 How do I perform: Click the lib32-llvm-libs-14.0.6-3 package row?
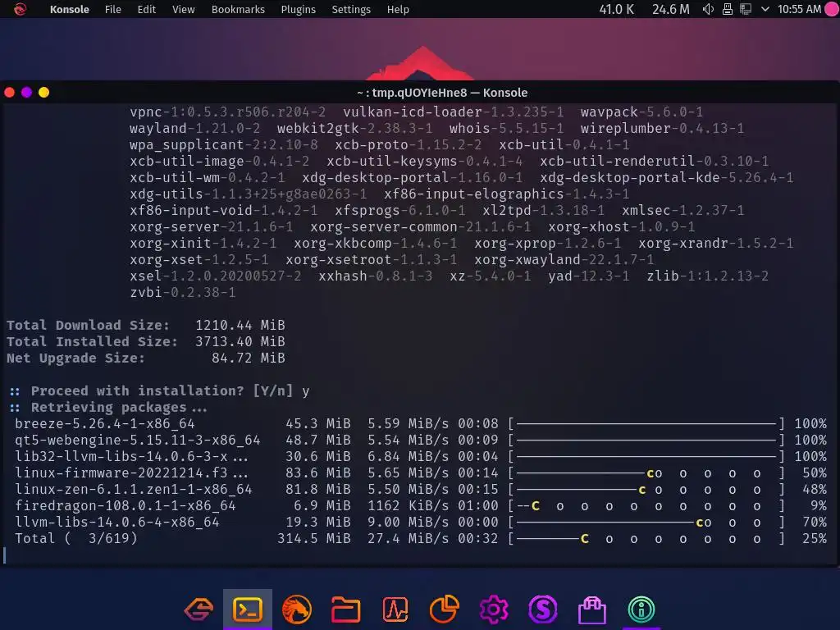click(x=421, y=456)
